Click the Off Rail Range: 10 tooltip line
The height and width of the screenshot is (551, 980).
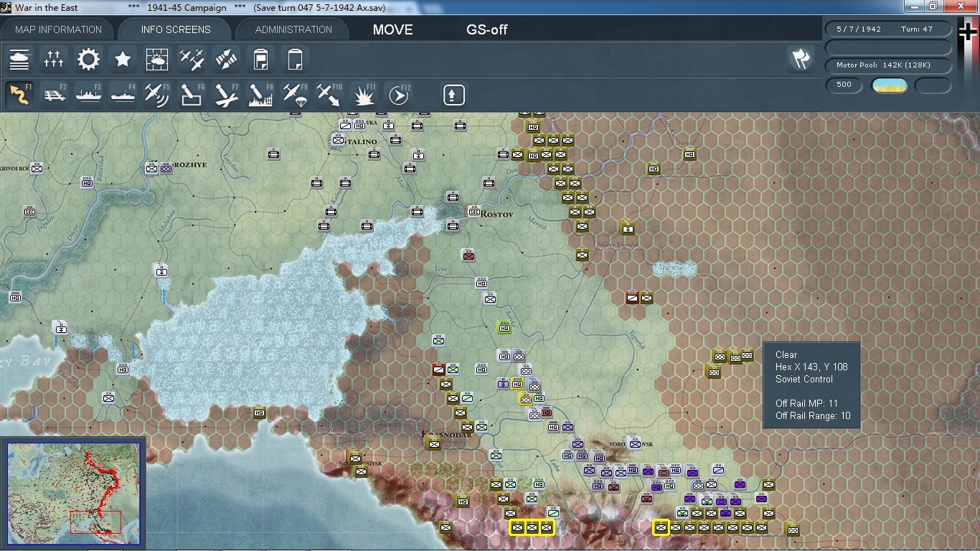click(x=813, y=415)
